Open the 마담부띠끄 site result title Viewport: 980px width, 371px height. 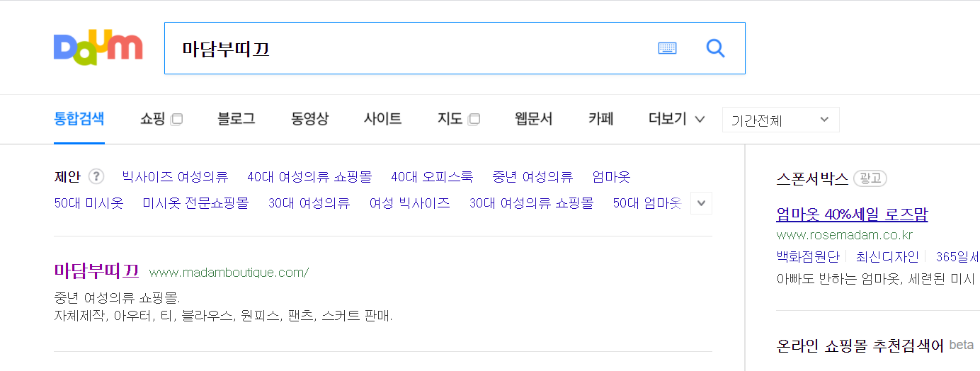point(96,271)
